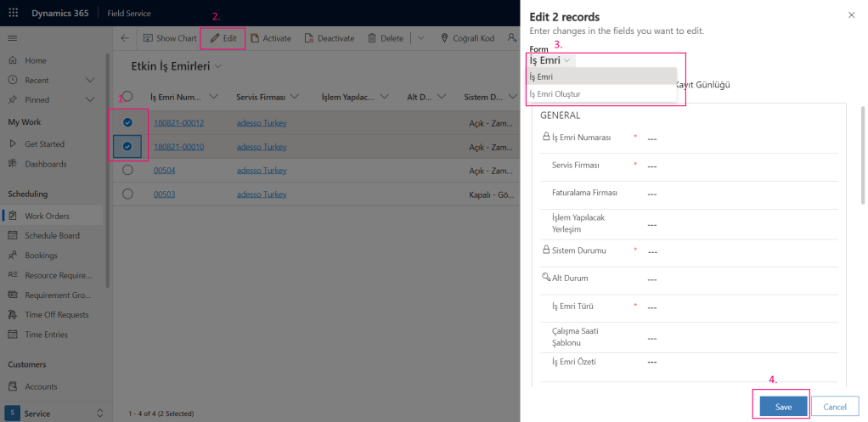Open work order 180821-00012 link

click(179, 123)
